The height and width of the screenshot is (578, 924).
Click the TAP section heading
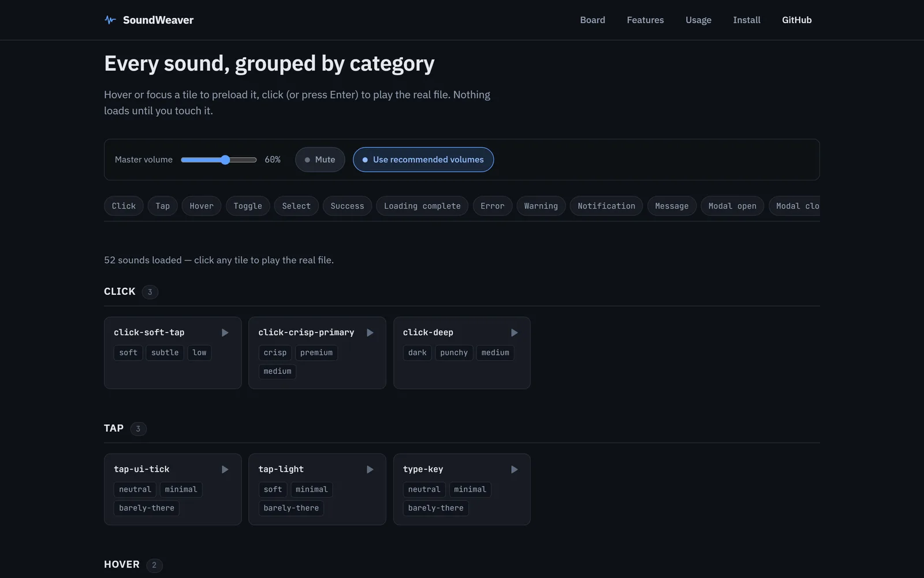pyautogui.click(x=114, y=429)
